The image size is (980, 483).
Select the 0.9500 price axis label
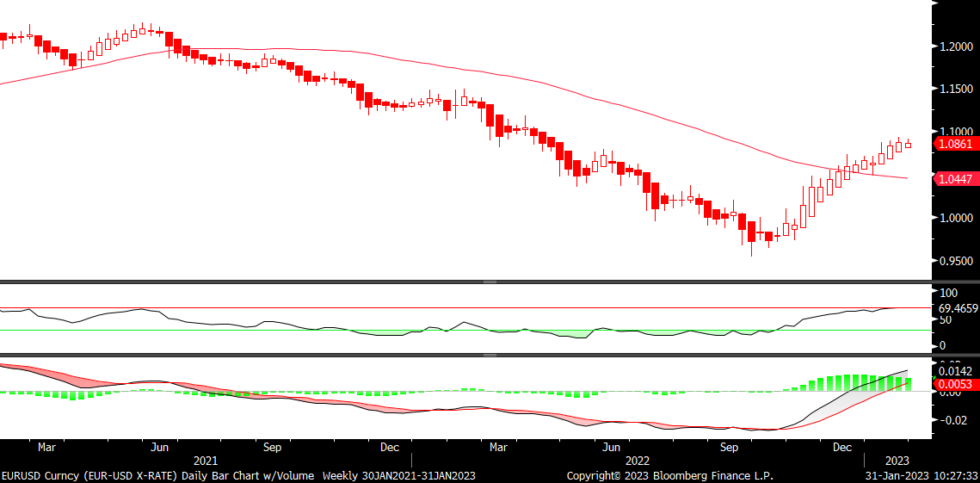coord(956,261)
